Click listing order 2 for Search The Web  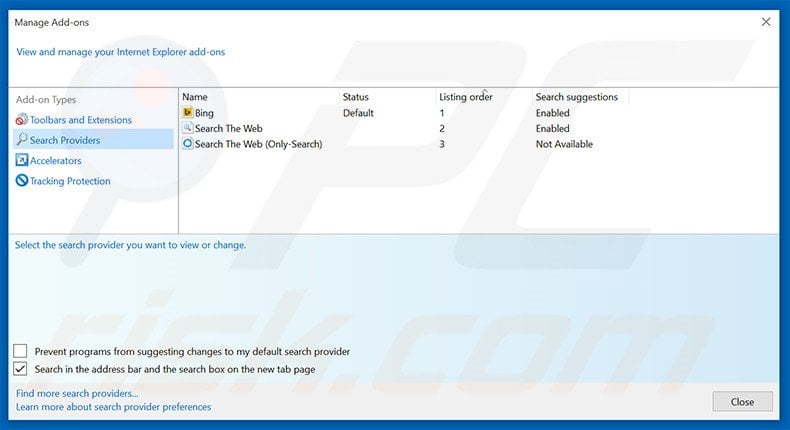click(442, 129)
